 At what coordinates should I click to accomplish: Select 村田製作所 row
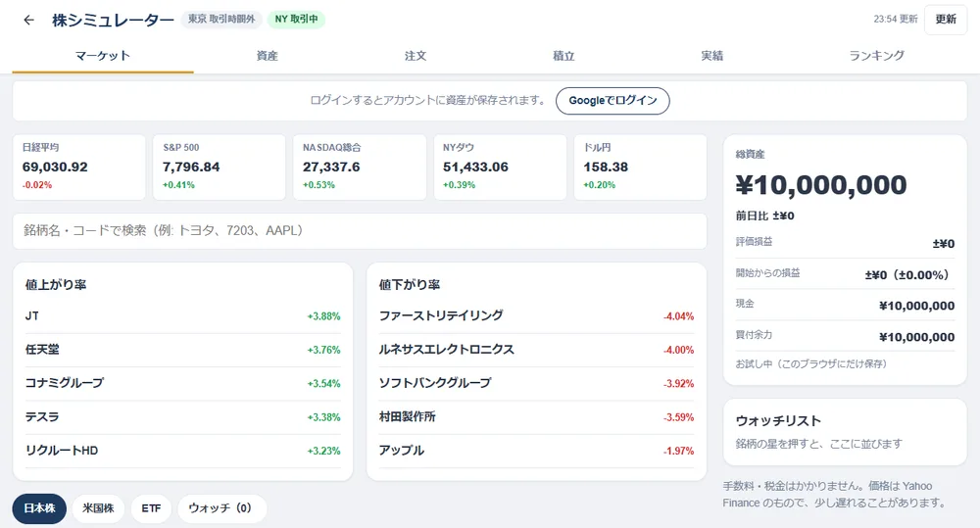[x=536, y=417]
